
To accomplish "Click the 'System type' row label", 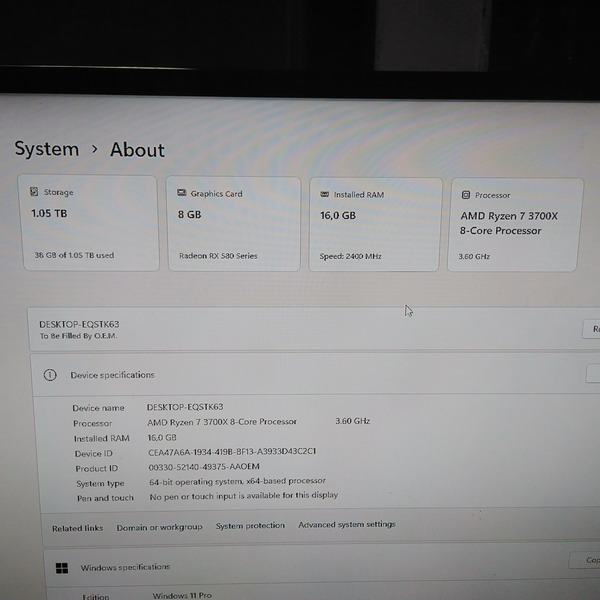I will coord(100,484).
